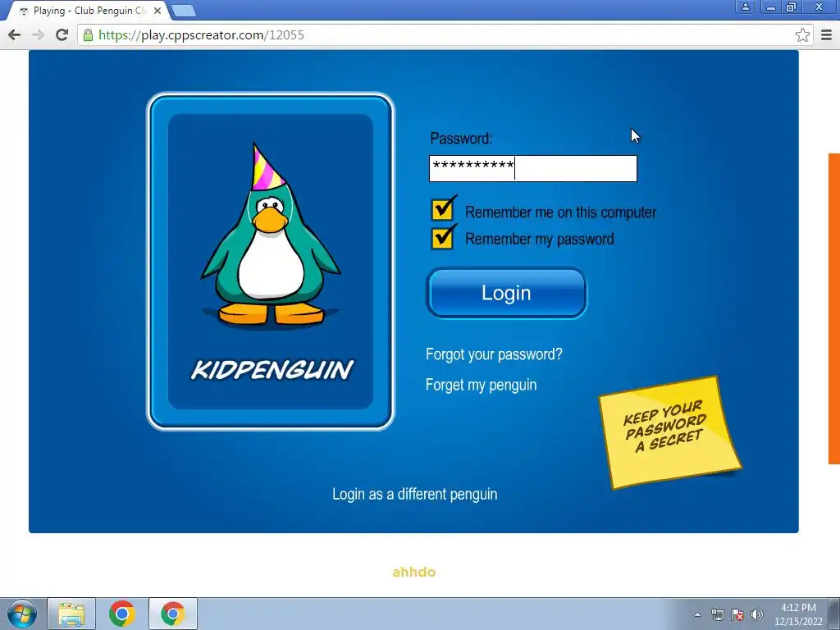
Task: Restore down the Chrome window
Action: point(792,7)
